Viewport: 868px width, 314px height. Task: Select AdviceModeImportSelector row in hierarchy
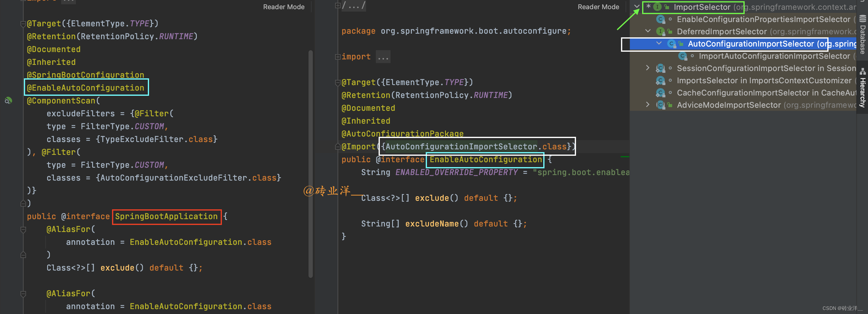(x=743, y=105)
